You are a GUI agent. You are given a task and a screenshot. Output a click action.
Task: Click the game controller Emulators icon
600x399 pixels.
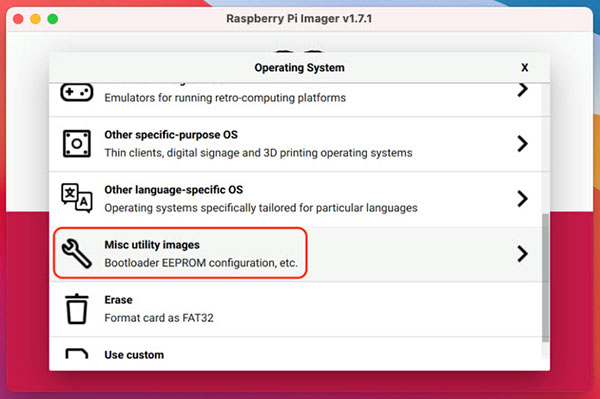(x=77, y=92)
